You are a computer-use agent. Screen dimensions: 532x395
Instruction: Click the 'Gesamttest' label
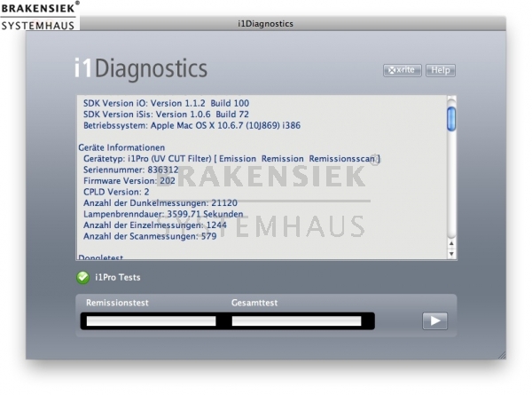254,303
